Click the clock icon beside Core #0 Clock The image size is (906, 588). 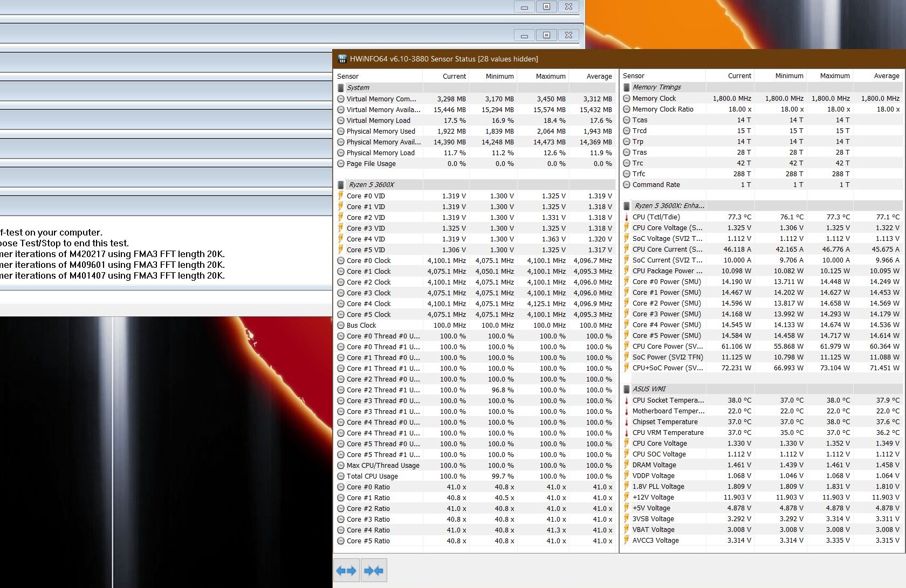point(340,260)
